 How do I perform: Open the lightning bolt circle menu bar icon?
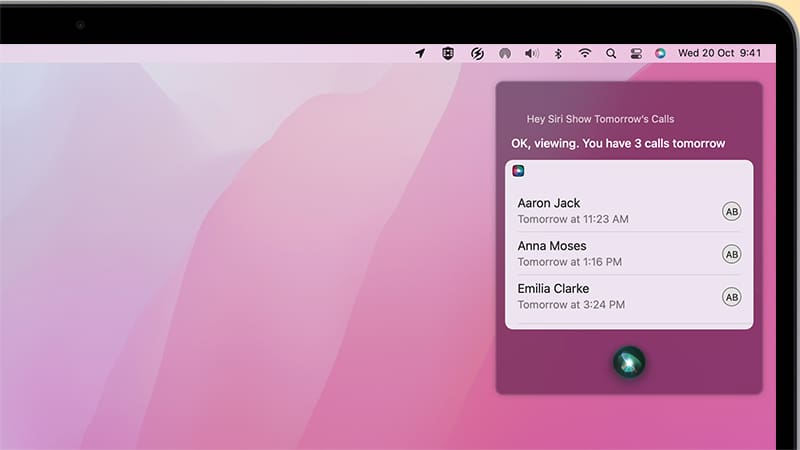pyautogui.click(x=477, y=53)
